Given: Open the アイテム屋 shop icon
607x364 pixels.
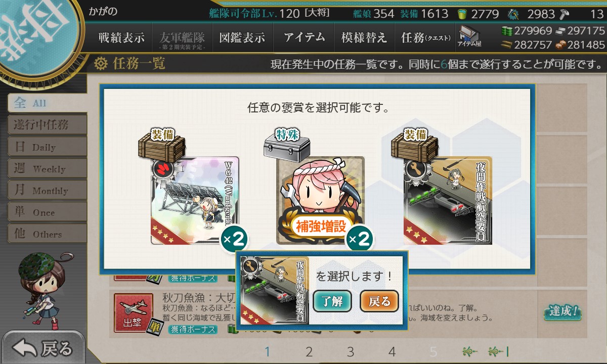Looking at the screenshot, I should pos(469,37).
